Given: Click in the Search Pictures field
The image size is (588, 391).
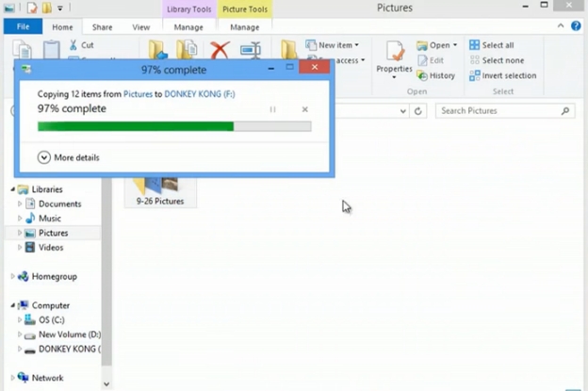Looking at the screenshot, I should pos(498,111).
